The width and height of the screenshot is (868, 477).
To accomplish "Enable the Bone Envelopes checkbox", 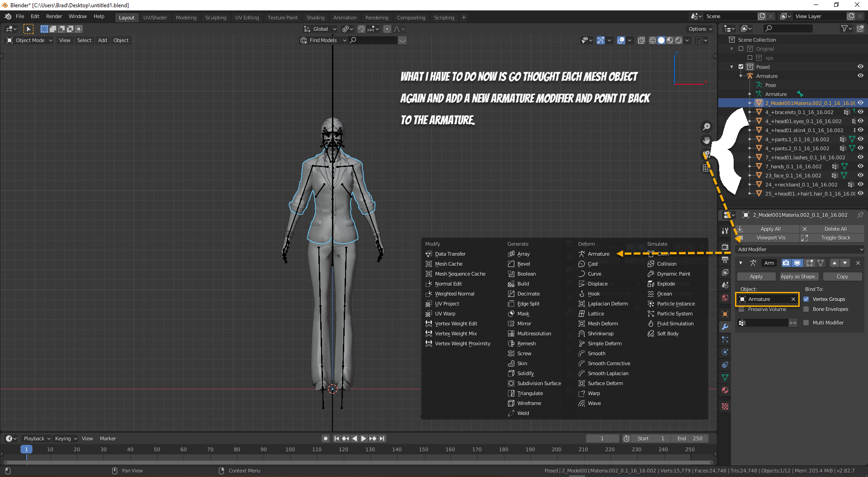I will click(x=806, y=310).
